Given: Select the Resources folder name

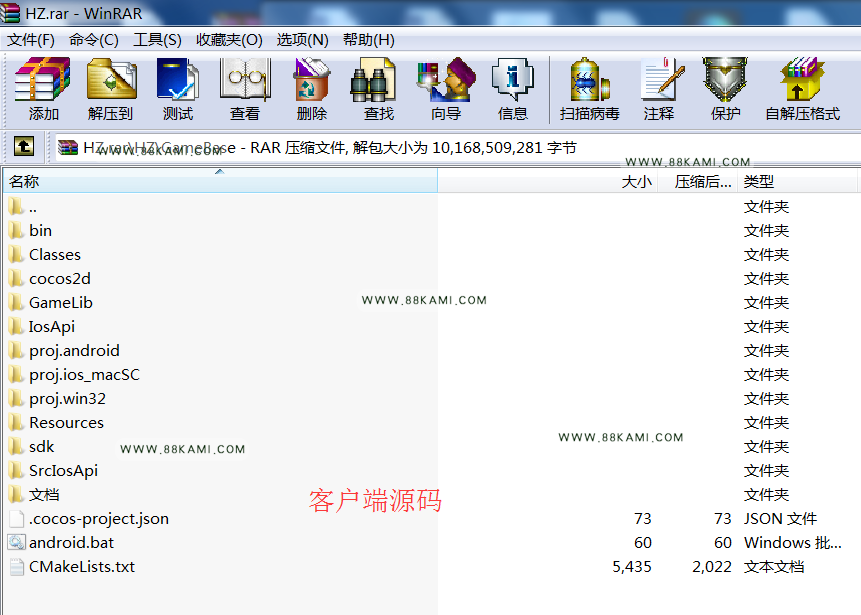Looking at the screenshot, I should coord(66,423).
